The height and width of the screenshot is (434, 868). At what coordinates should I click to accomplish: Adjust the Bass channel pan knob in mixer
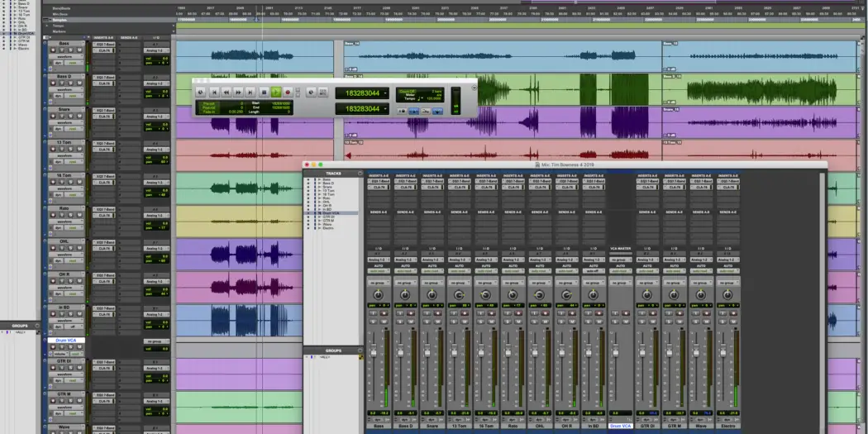[378, 294]
